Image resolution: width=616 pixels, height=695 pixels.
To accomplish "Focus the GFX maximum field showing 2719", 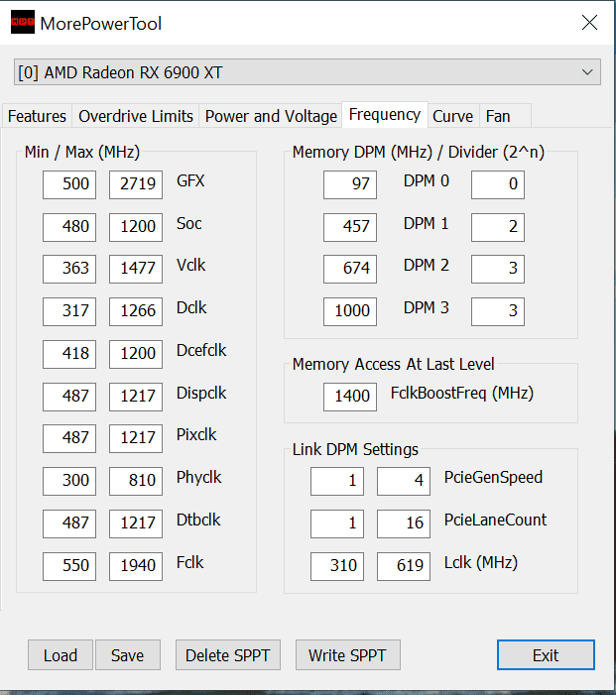I will coord(136,184).
